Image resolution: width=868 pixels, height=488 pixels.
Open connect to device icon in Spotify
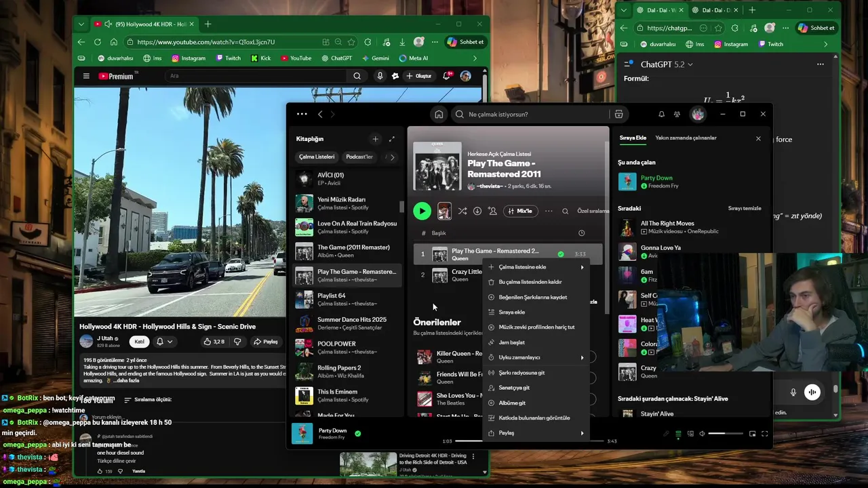pyautogui.click(x=690, y=434)
